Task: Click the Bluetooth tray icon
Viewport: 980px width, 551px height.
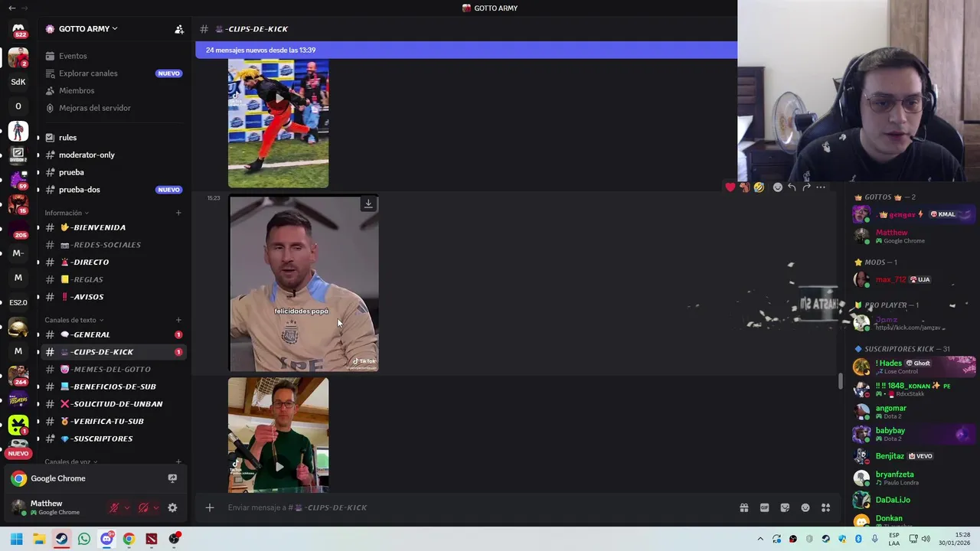Action: coord(858,539)
